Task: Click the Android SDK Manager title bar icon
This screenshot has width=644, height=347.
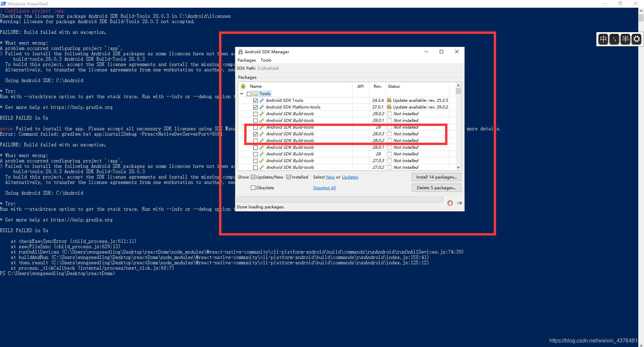Action: tap(240, 52)
